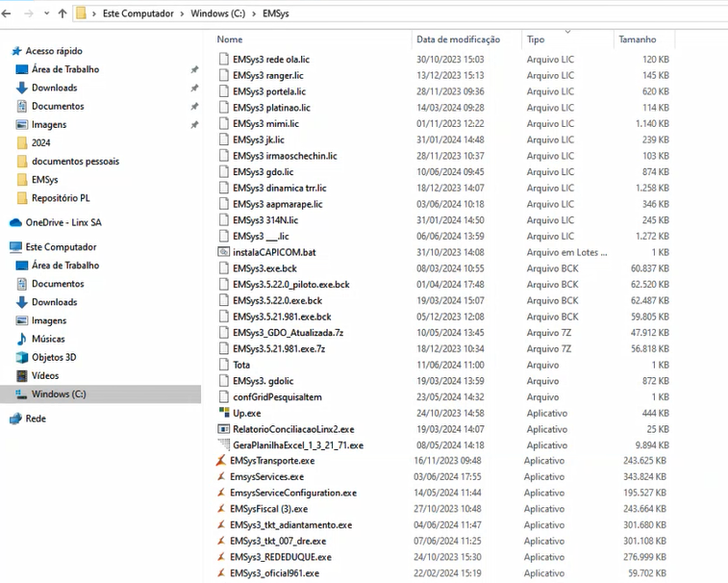Click EMSysTransporte.exe application icon
Screen dimensions: 728x583
point(221,461)
